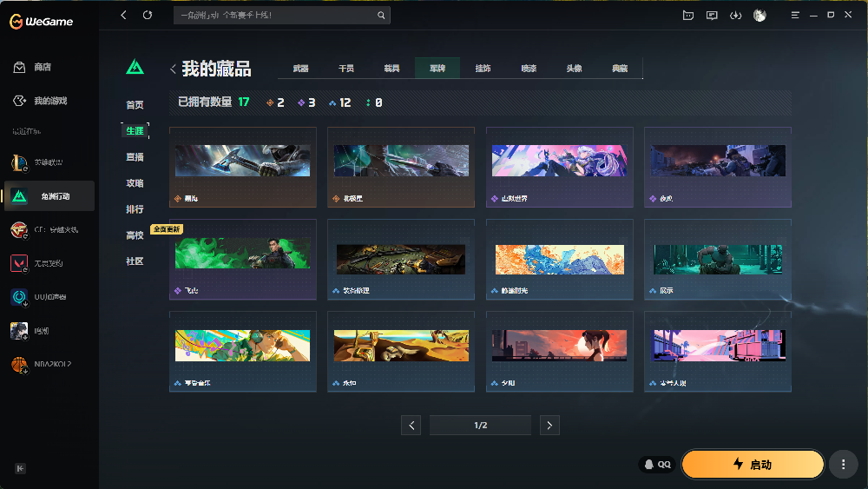Open 排行 in game menu
The width and height of the screenshot is (868, 489).
click(x=135, y=208)
